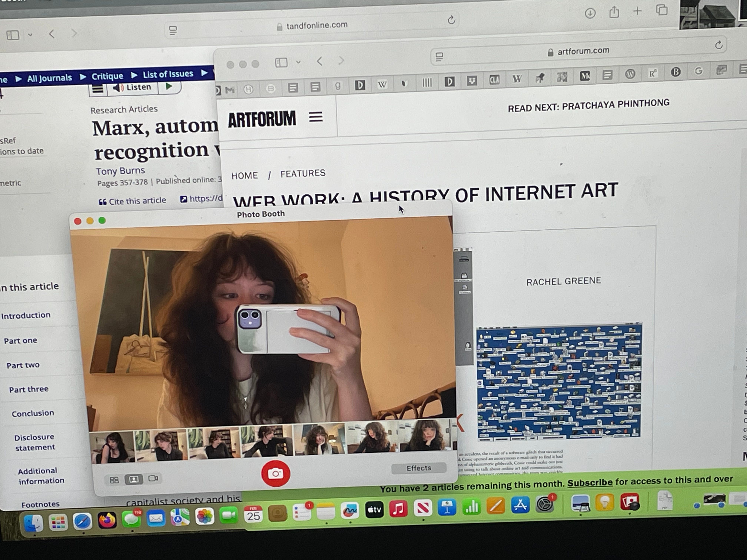This screenshot has width=747, height=560.
Task: Go forward in the Artforum Safari window
Action: 341,61
